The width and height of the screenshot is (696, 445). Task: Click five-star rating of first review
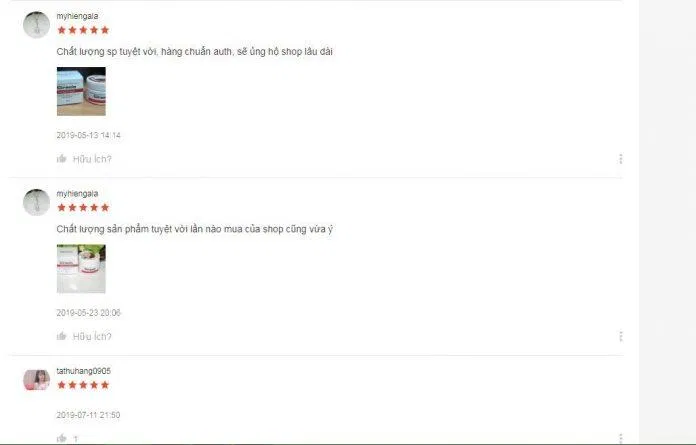pyautogui.click(x=83, y=30)
